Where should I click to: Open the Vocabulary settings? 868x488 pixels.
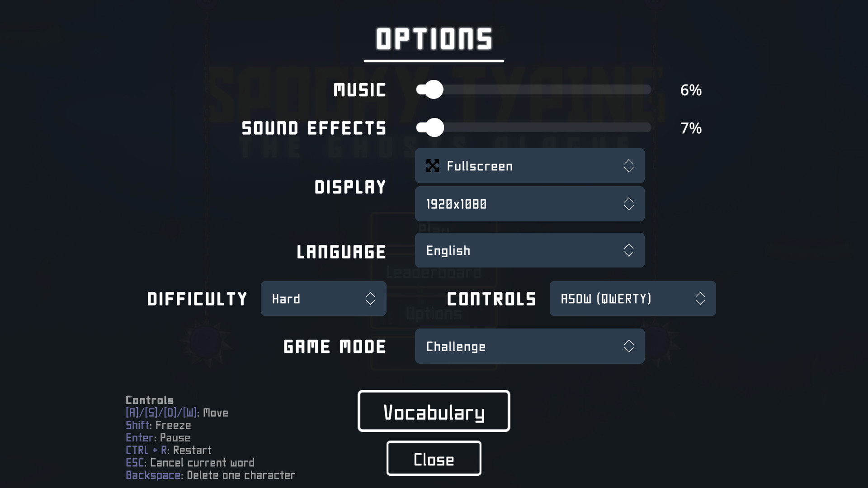click(x=434, y=411)
